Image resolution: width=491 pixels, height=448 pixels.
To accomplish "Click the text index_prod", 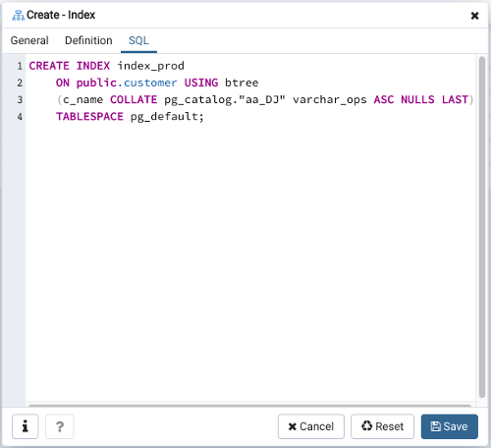I will pos(150,66).
